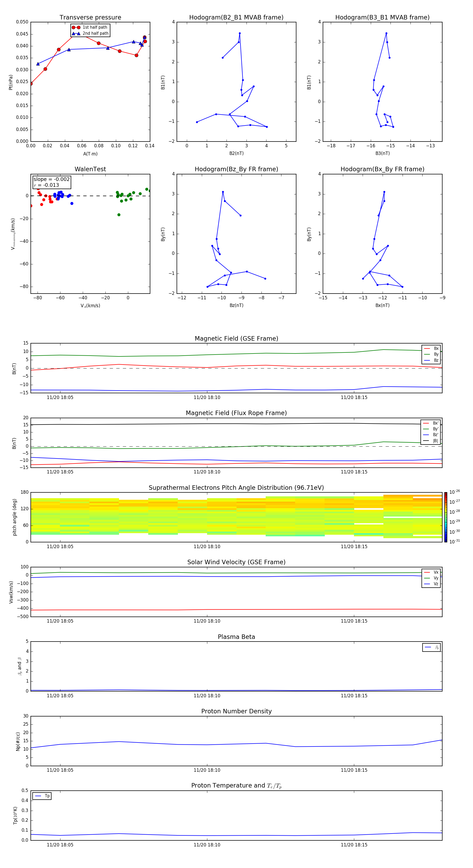Select the "By" entry in GSE legend
Screen dimensions: 473x868
tap(431, 354)
